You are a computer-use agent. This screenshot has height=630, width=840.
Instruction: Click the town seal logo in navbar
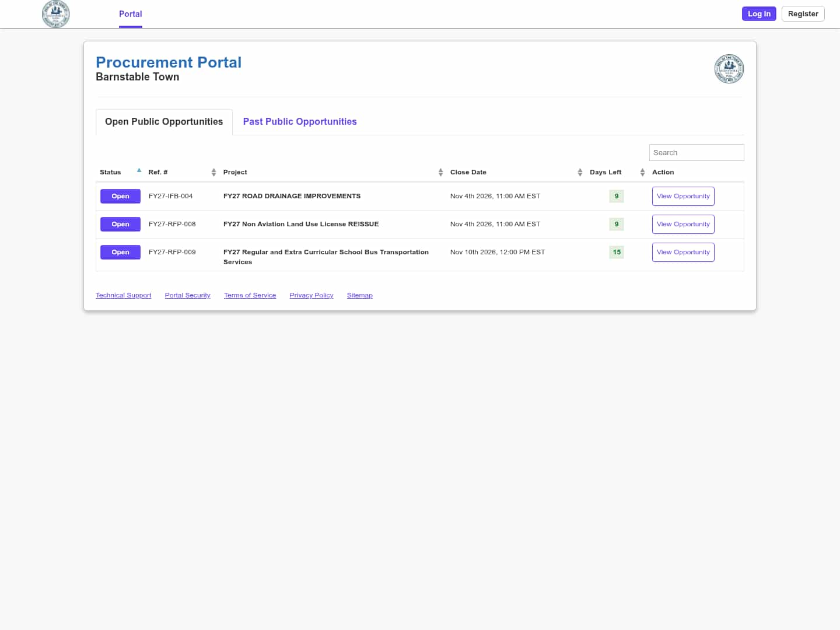[x=56, y=14]
